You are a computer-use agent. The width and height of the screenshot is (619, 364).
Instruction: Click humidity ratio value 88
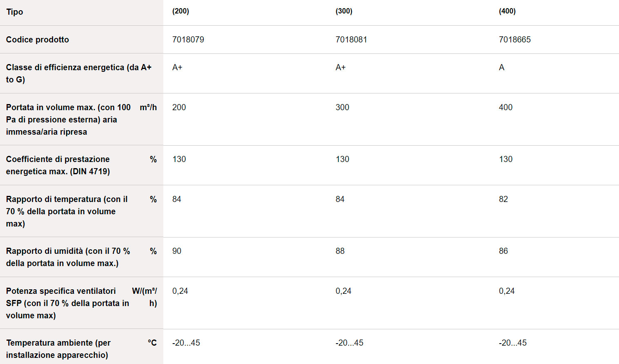click(340, 251)
